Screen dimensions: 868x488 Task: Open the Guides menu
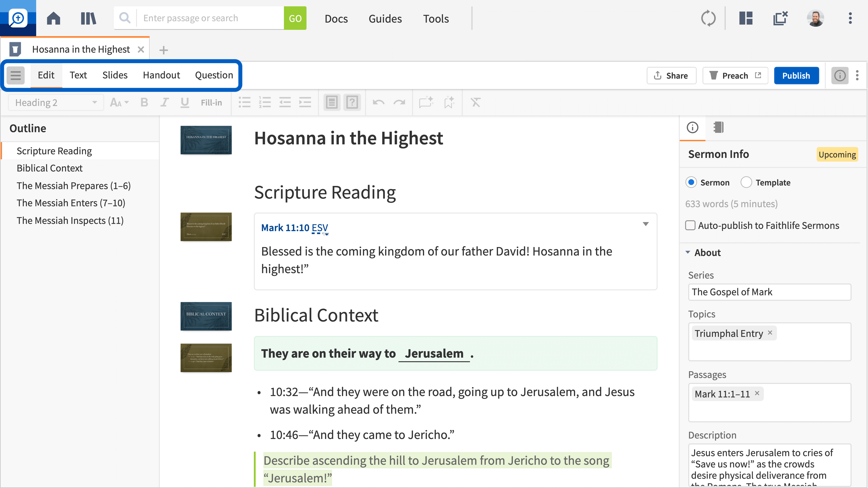(x=385, y=19)
